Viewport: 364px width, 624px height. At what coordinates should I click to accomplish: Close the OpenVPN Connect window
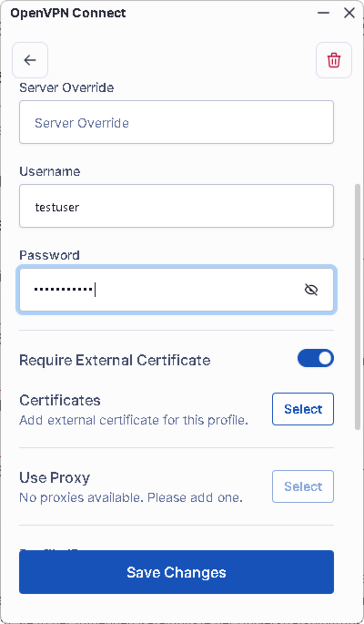[349, 13]
